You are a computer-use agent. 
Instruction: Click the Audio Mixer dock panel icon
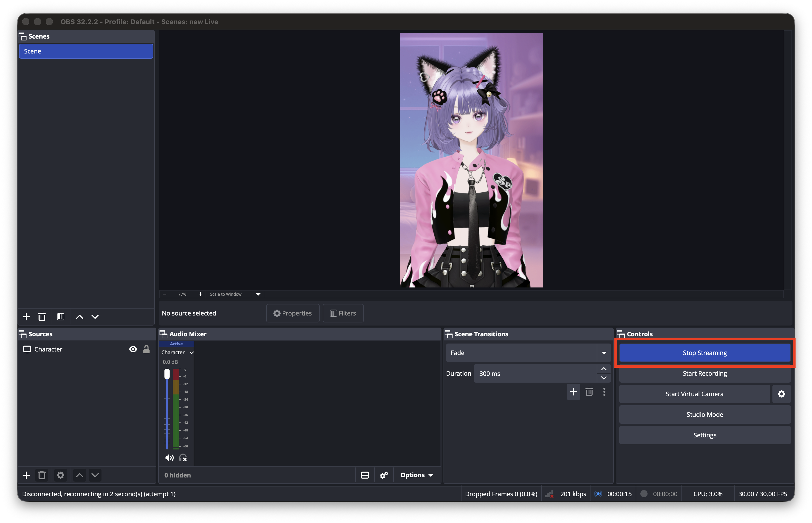click(x=163, y=334)
